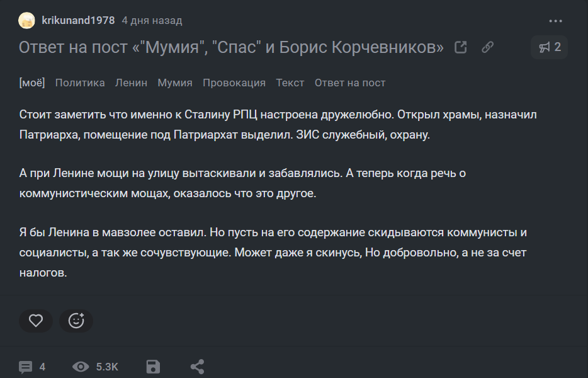Open the Провокация tag
Image resolution: width=588 pixels, height=378 pixels.
pos(234,83)
